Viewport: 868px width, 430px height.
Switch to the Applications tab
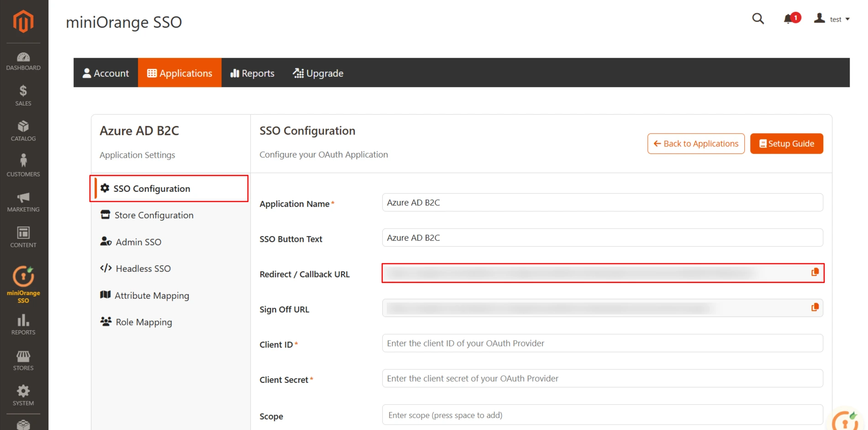[180, 73]
